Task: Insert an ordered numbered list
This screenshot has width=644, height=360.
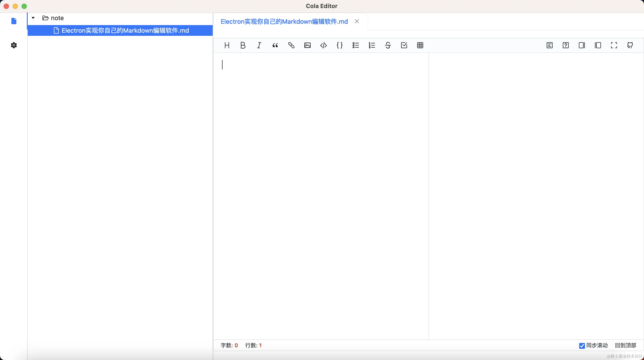Action: pos(372,45)
